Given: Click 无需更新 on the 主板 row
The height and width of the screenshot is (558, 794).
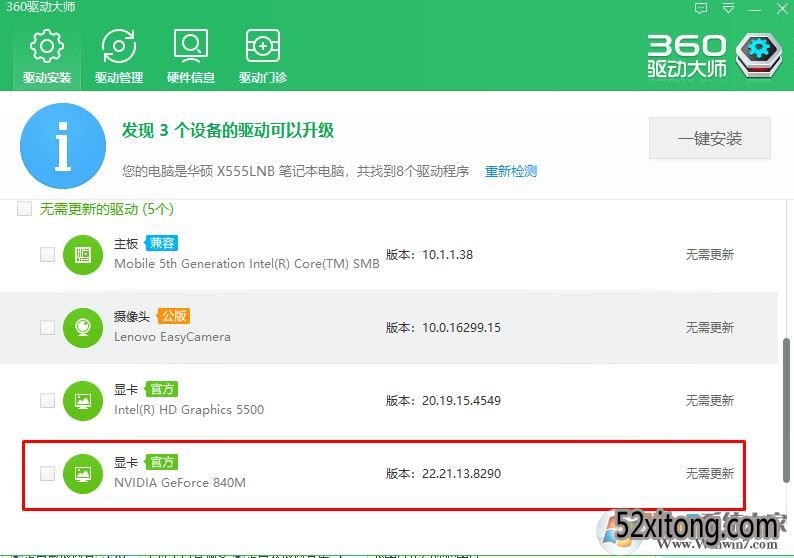Looking at the screenshot, I should pyautogui.click(x=709, y=255).
